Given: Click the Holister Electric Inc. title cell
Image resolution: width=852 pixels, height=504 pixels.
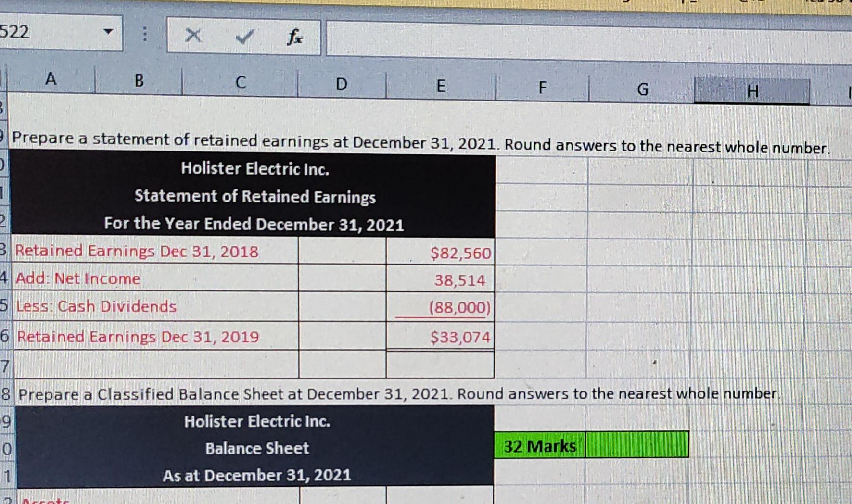Looking at the screenshot, I should point(254,169).
